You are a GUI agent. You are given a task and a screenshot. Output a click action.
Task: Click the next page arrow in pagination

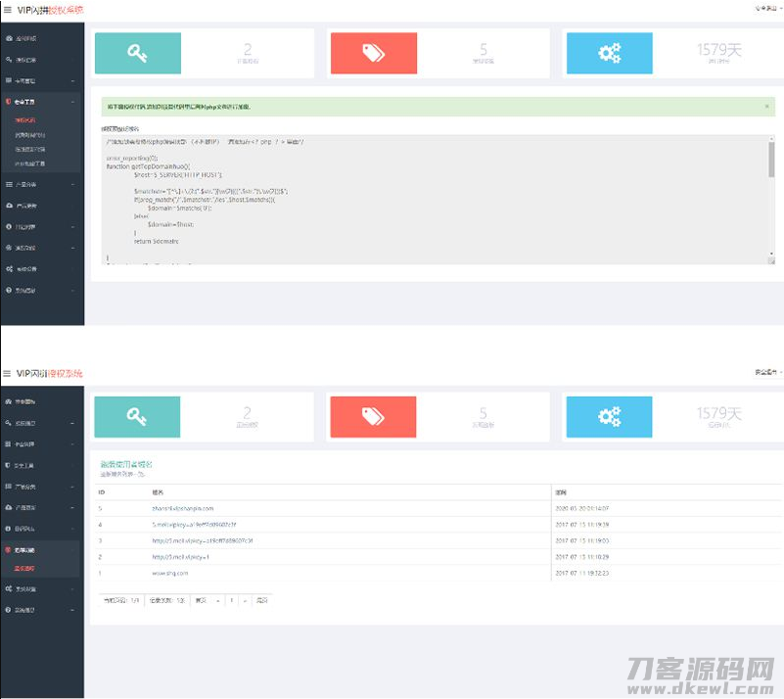245,599
